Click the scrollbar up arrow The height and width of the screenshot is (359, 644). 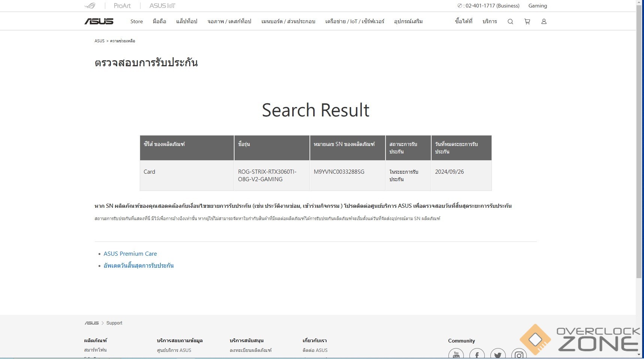tap(639, 3)
